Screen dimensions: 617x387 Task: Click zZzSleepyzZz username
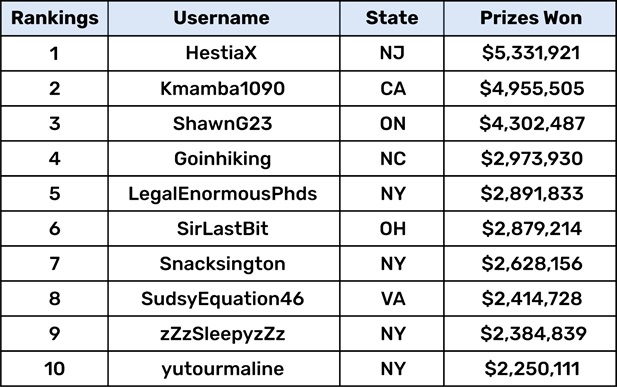click(222, 333)
